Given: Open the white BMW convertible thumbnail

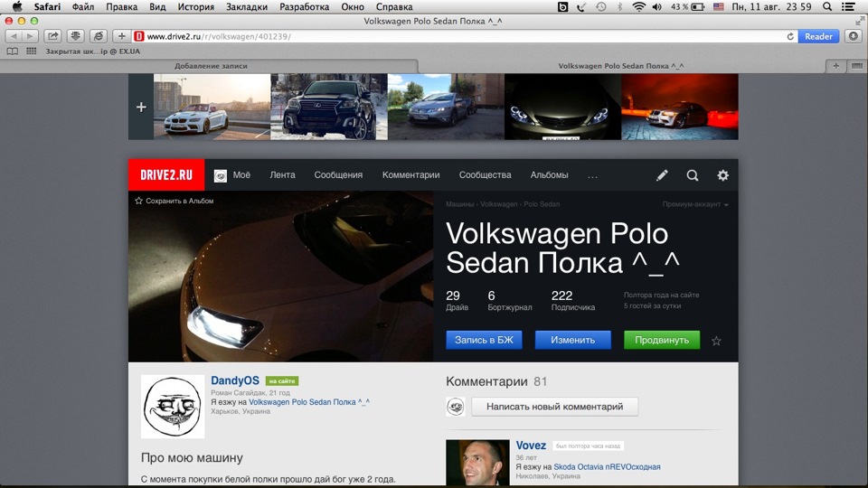Looking at the screenshot, I should [212, 107].
